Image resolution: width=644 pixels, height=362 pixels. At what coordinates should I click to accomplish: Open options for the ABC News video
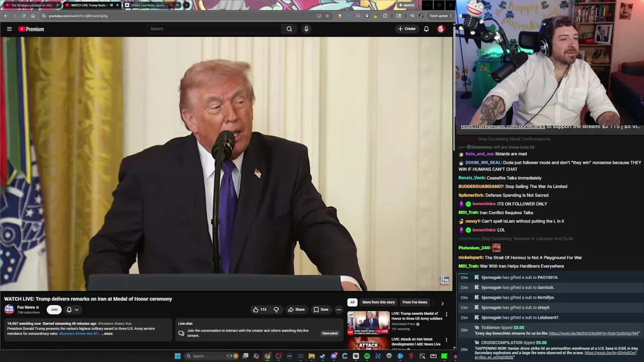click(x=446, y=340)
